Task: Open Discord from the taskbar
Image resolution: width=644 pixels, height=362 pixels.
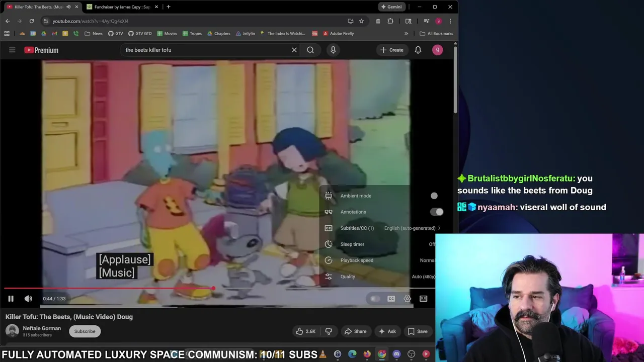Action: tap(396, 354)
